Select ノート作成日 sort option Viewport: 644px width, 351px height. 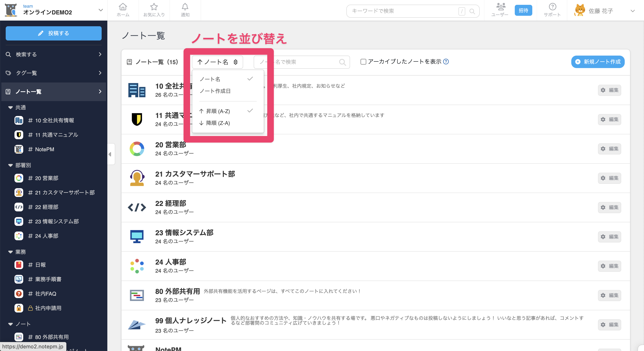(x=215, y=91)
